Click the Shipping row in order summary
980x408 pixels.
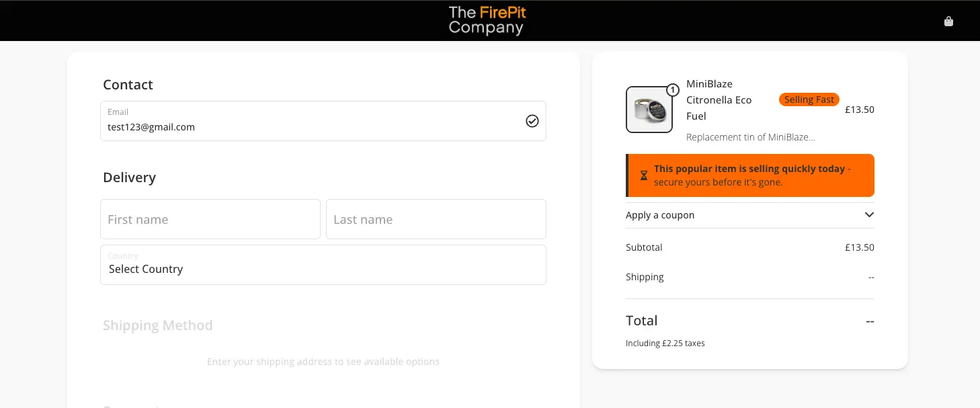pyautogui.click(x=645, y=276)
